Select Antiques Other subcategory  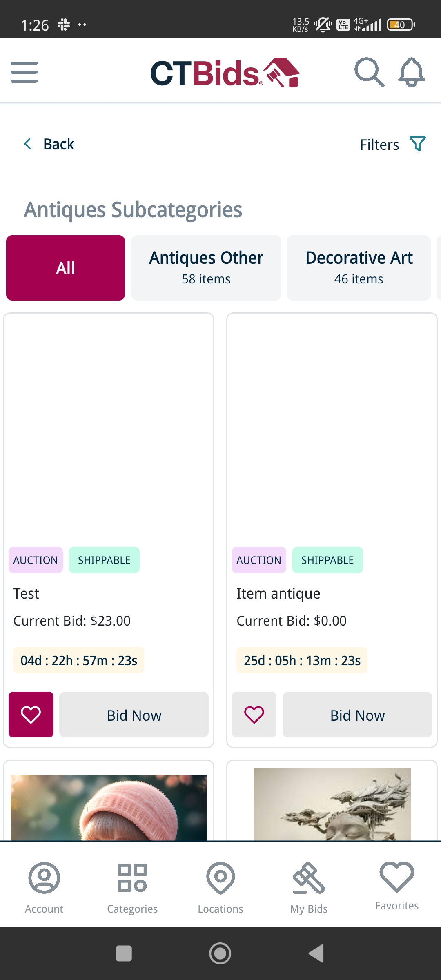tap(206, 268)
